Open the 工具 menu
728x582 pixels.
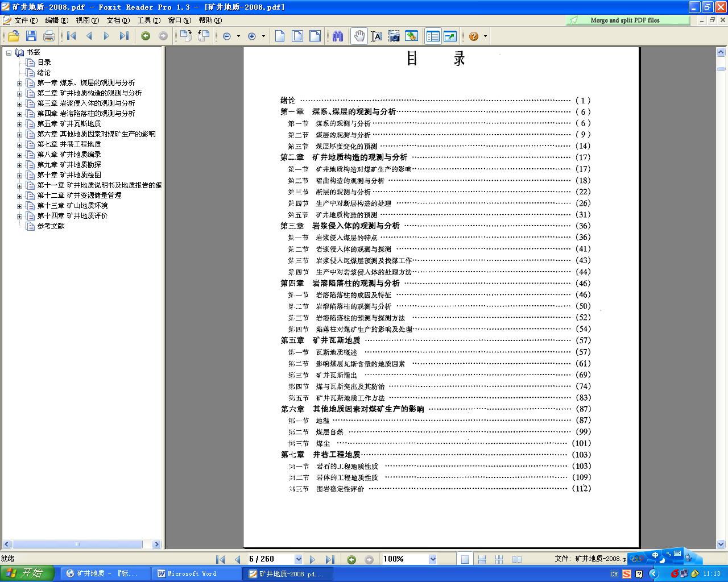tap(148, 20)
